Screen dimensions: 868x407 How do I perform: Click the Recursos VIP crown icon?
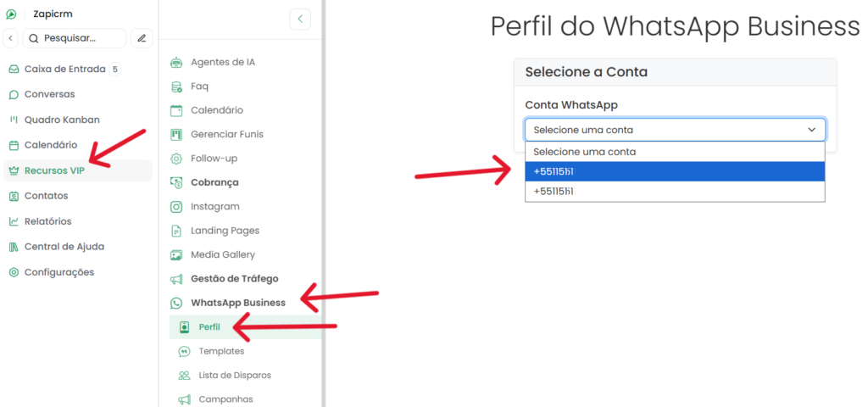(x=14, y=170)
